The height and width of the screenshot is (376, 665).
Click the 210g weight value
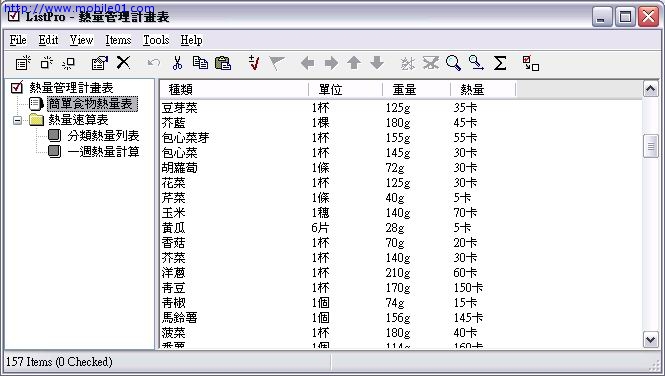pos(398,273)
